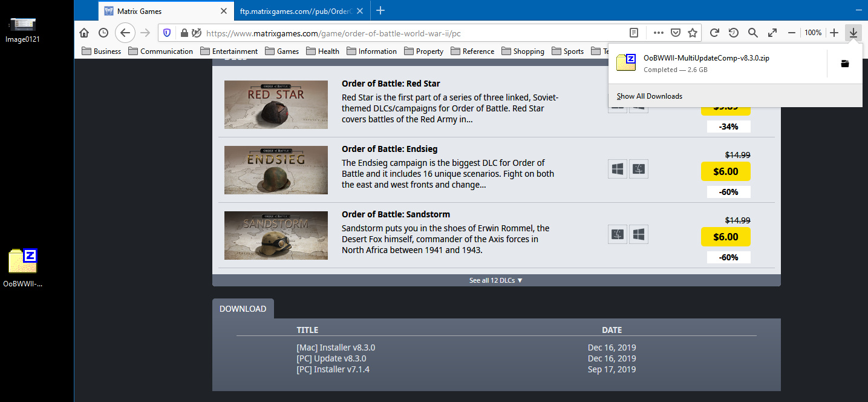Open the Games bookmarks folder
This screenshot has width=868, height=402.
281,51
